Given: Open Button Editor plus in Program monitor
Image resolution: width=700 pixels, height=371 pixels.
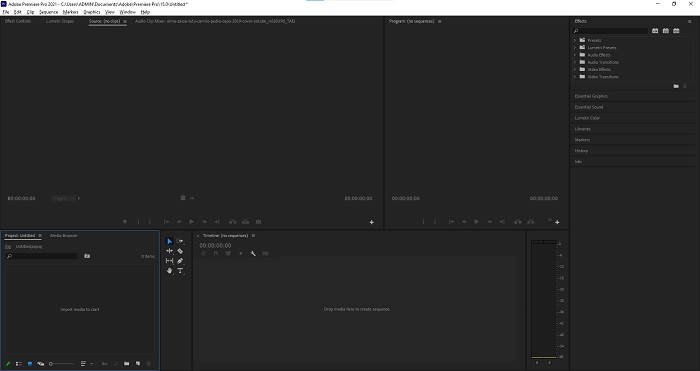Looking at the screenshot, I should 557,222.
